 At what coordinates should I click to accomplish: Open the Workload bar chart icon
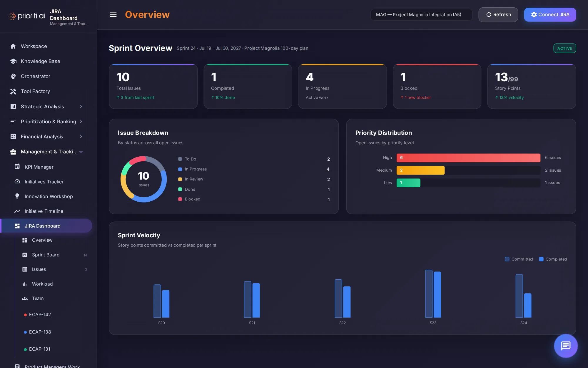25,284
